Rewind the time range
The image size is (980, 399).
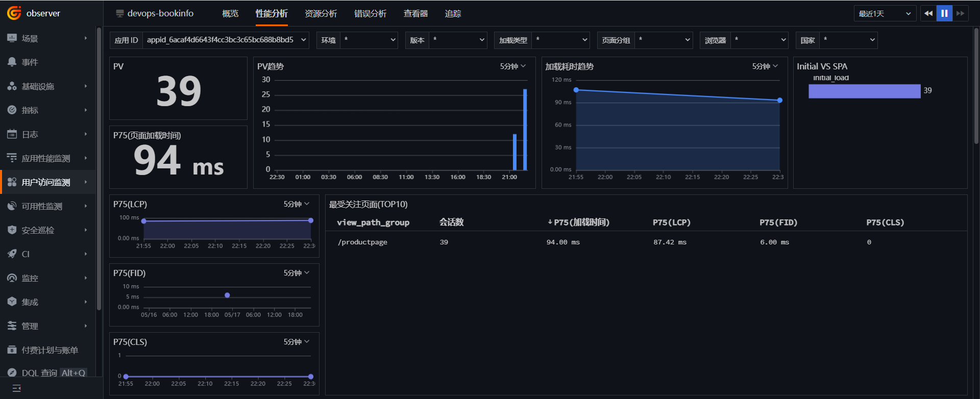pyautogui.click(x=928, y=13)
